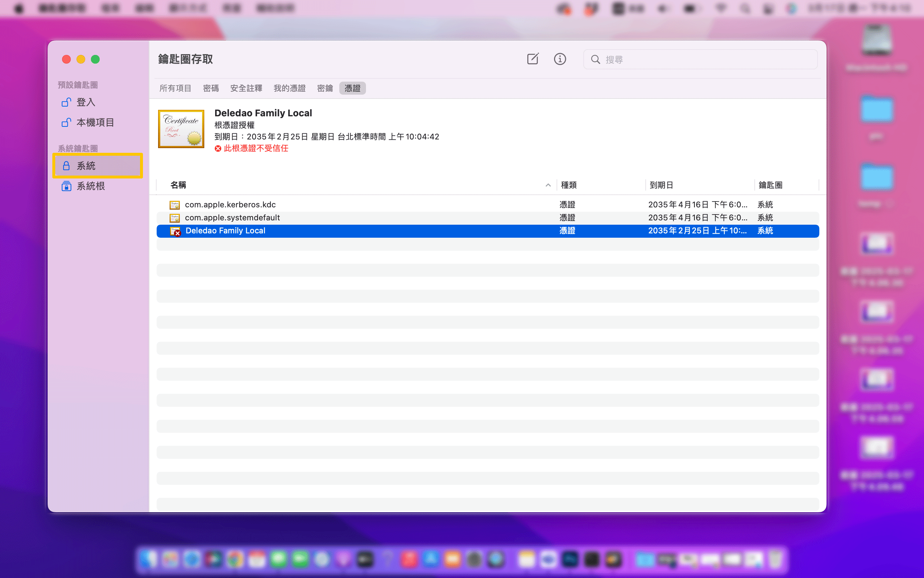
Task: Open the Trash in the Dock
Action: pos(775,559)
